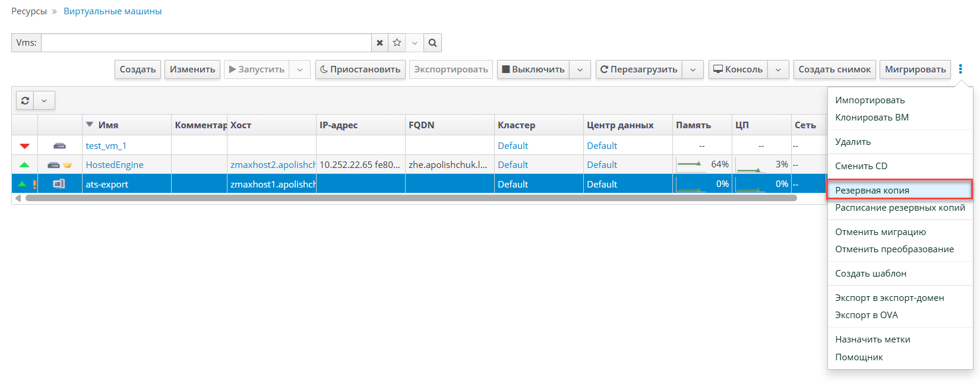980x384 pixels.
Task: Select Резервная копия menu entry
Action: point(900,190)
